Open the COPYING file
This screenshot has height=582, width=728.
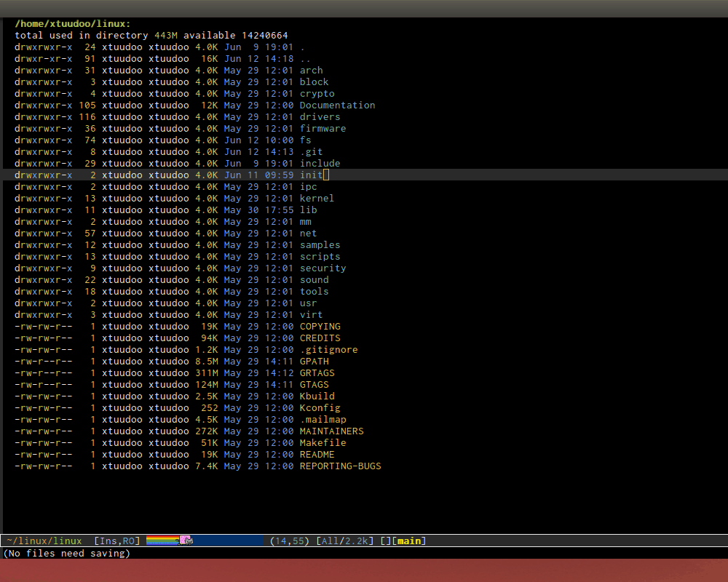320,326
